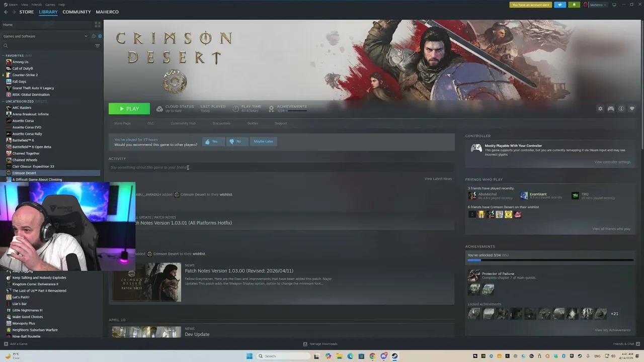
Task: Select Liar's Bar in the library
Action: pyautogui.click(x=20, y=304)
